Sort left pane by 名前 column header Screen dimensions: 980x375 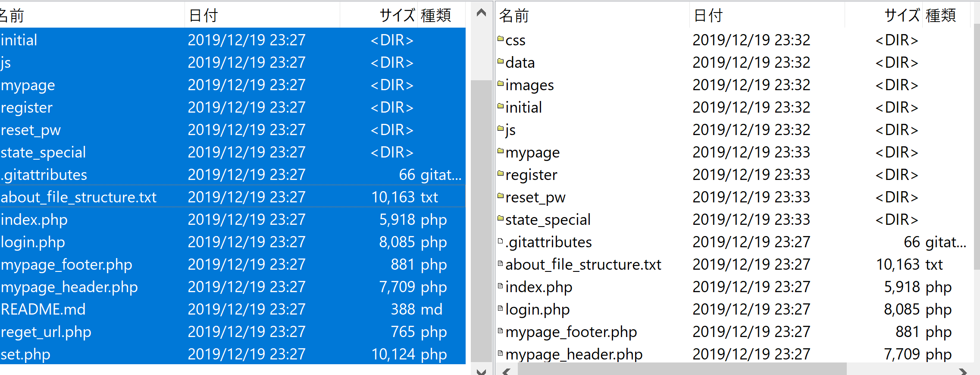tap(92, 16)
